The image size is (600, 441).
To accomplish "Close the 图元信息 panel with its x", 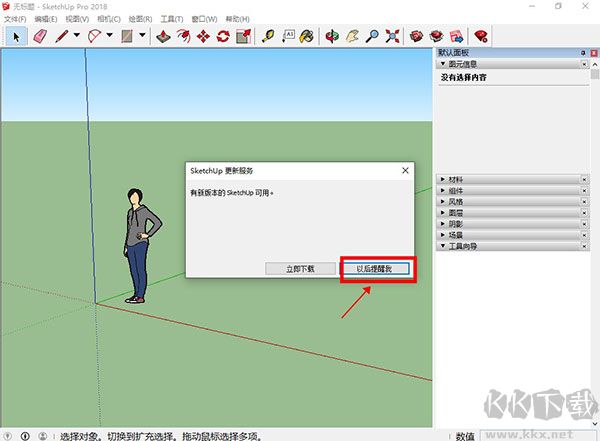I will click(x=584, y=64).
